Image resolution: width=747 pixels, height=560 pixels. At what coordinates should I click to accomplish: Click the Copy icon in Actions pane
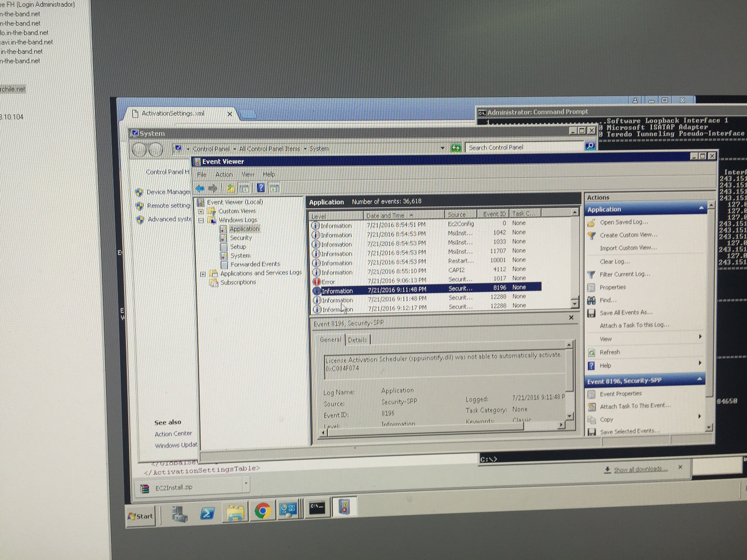(x=591, y=419)
